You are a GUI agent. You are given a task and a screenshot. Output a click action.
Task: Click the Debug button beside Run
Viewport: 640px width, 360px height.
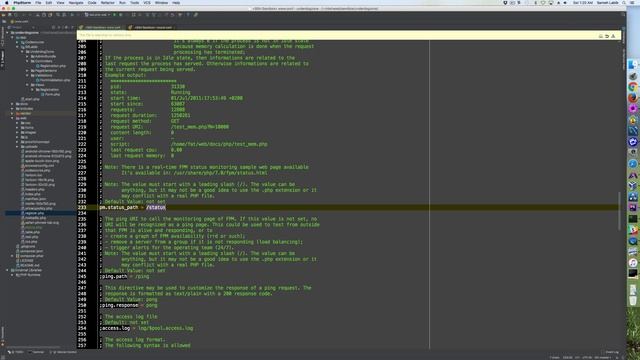(121, 15)
